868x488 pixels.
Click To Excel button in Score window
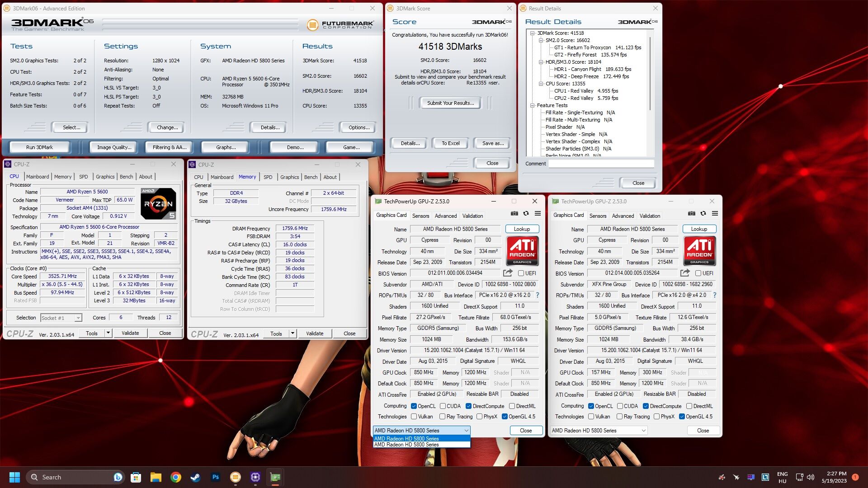[451, 143]
